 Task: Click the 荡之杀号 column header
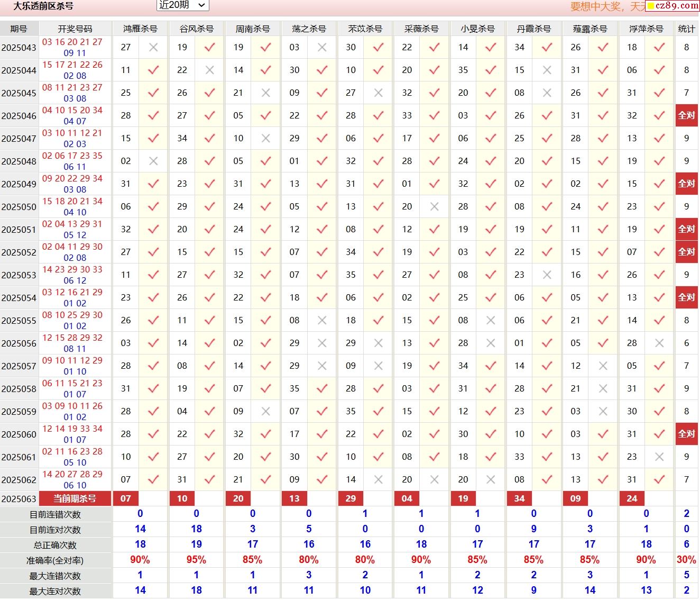click(309, 29)
